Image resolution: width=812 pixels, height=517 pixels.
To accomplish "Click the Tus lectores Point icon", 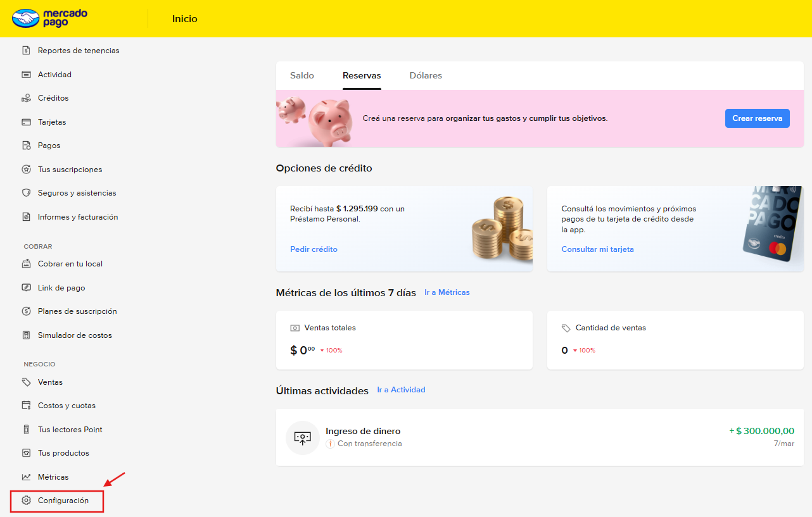I will coord(26,430).
